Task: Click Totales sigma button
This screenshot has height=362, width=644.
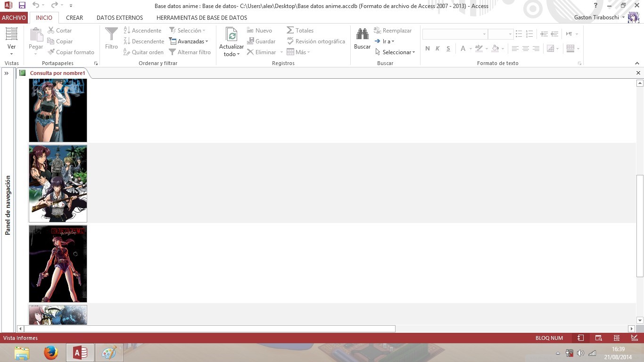Action: pyautogui.click(x=300, y=30)
